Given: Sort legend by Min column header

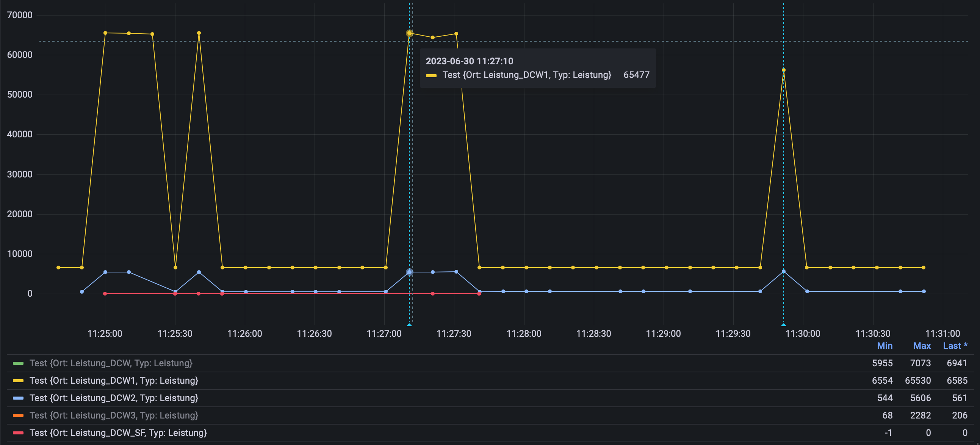Looking at the screenshot, I should tap(885, 346).
